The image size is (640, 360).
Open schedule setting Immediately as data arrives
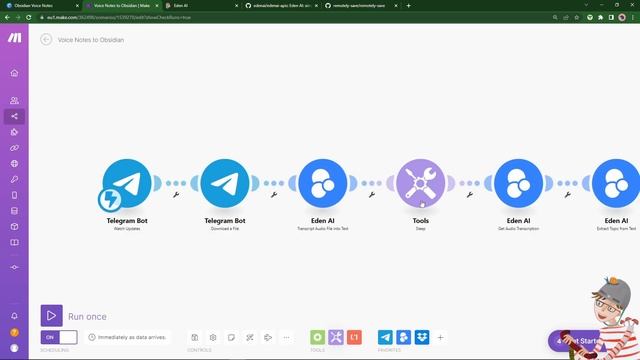pyautogui.click(x=127, y=337)
